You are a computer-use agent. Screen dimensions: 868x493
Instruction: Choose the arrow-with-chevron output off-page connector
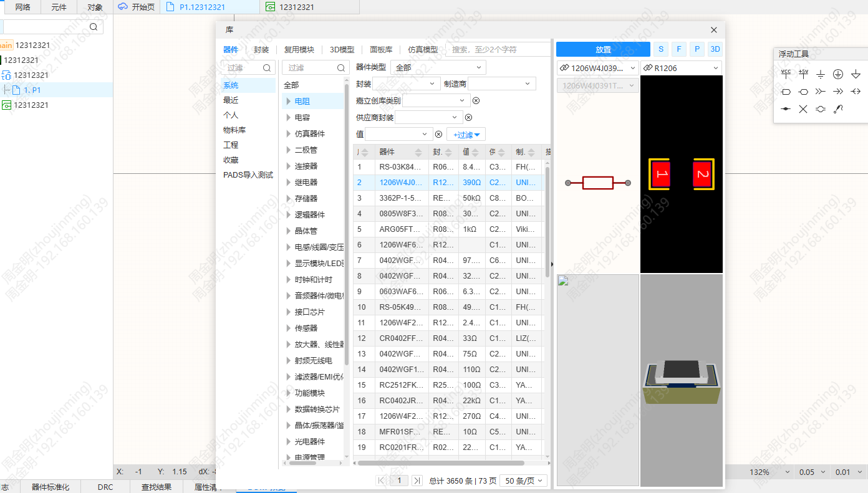[x=838, y=92]
